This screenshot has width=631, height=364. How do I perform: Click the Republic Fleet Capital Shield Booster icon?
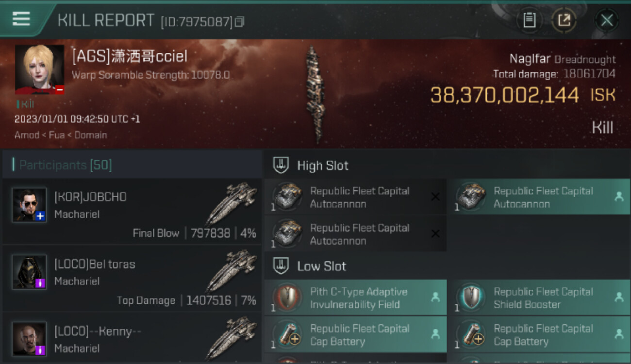pyautogui.click(x=470, y=298)
